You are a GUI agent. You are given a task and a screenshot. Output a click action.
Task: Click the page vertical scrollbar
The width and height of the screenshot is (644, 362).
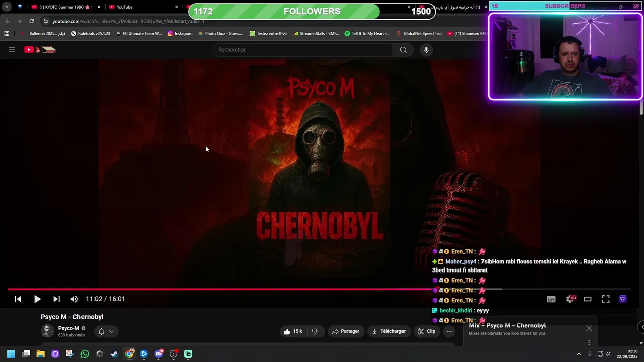(x=641, y=108)
